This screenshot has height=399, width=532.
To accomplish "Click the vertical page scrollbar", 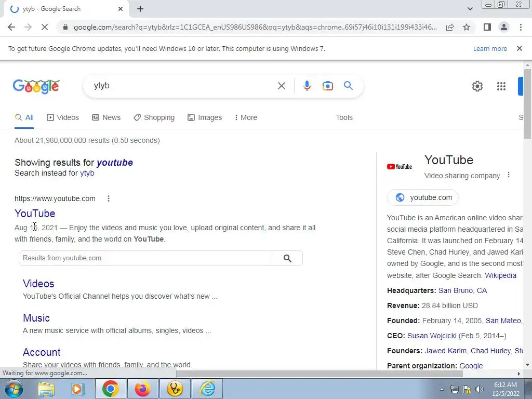I will point(527,103).
